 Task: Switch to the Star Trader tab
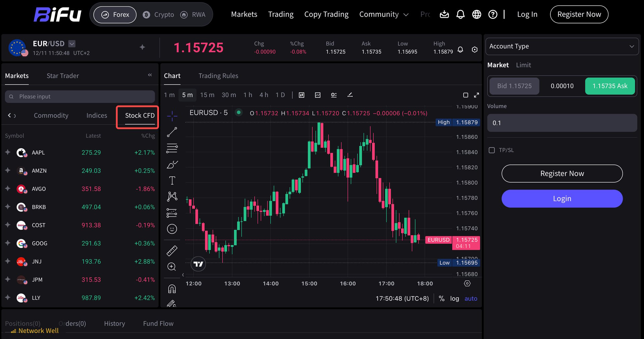[63, 76]
